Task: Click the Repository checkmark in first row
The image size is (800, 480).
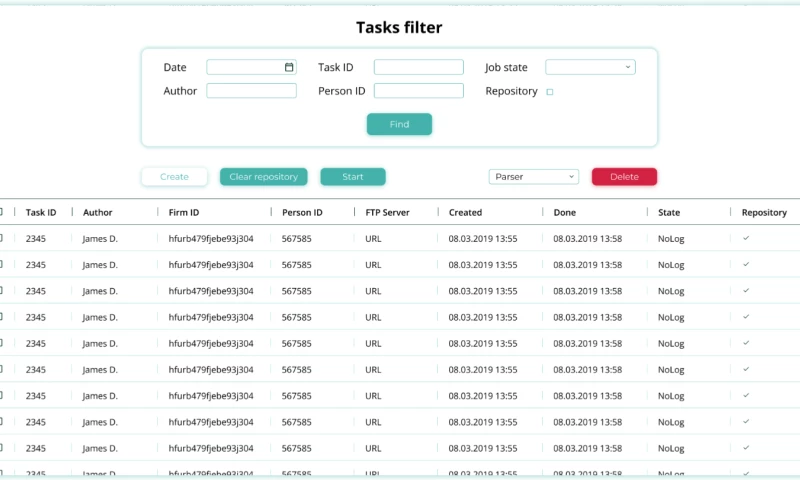Action: [x=746, y=238]
